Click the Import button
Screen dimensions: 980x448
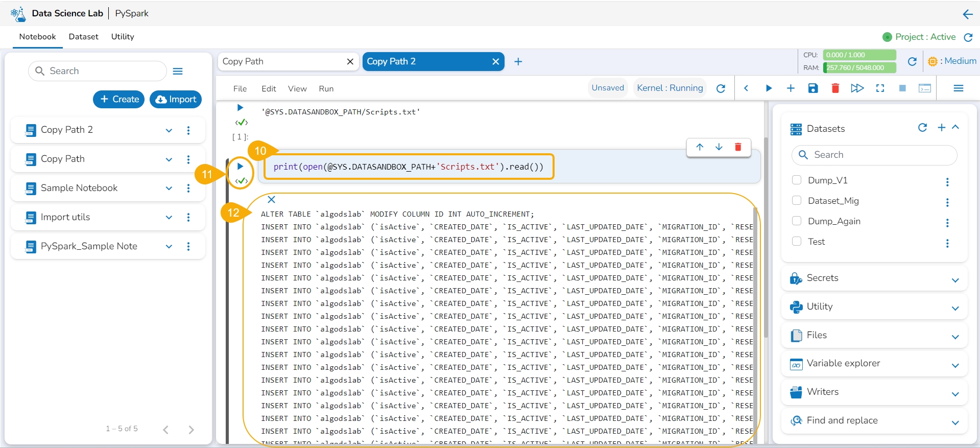click(x=176, y=99)
